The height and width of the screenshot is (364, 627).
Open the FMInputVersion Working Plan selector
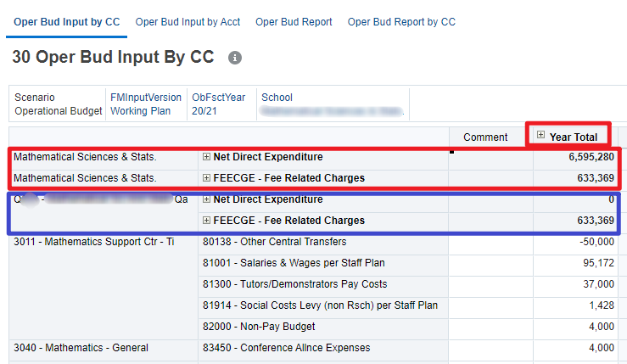coord(145,104)
